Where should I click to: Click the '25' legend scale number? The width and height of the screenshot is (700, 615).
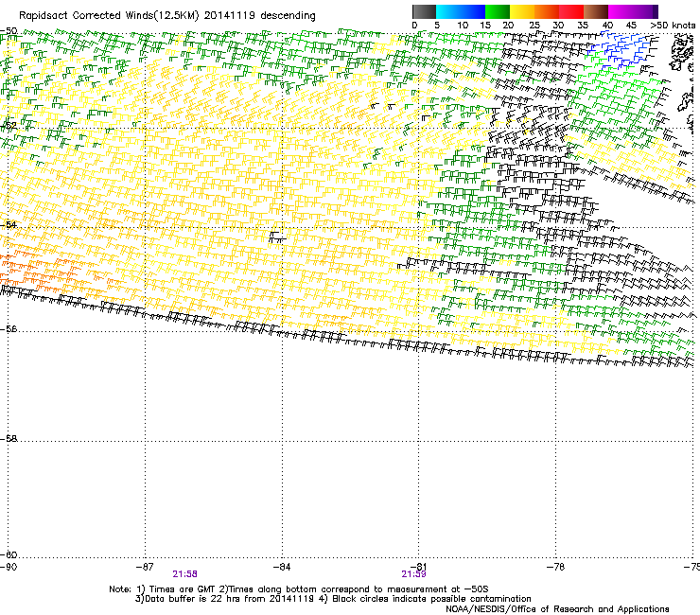click(534, 26)
